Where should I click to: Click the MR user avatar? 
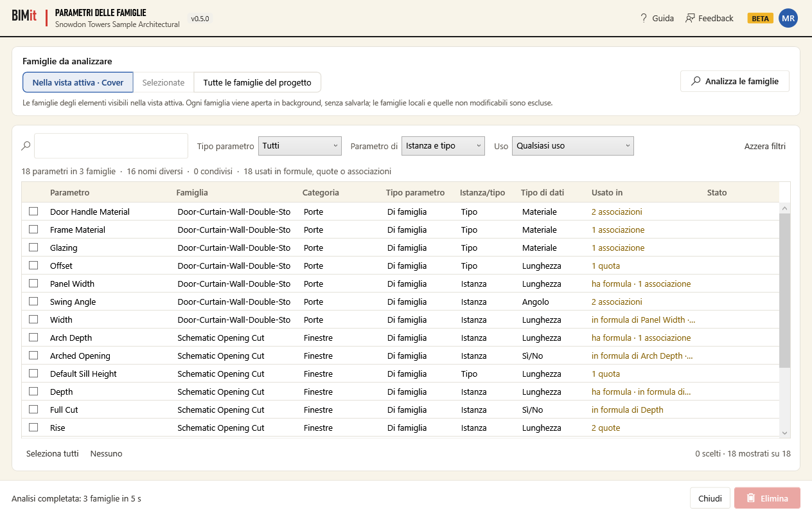(x=788, y=18)
